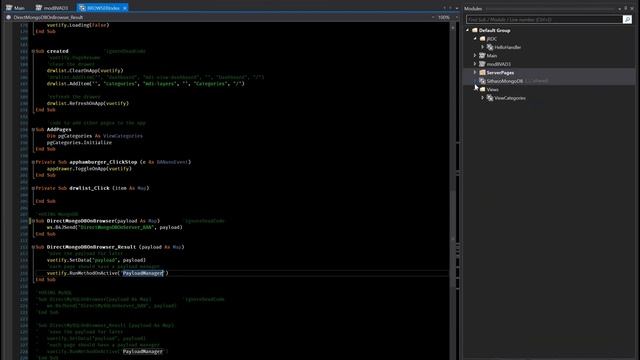Image resolution: width=640 pixels, height=360 pixels.
Task: Open the 100% zoom dropdown
Action: [456, 18]
